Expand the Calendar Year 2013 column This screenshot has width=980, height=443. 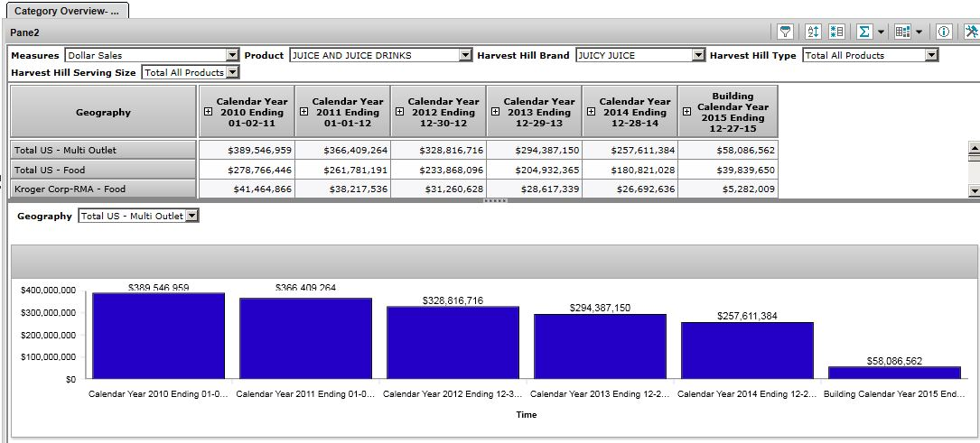496,112
